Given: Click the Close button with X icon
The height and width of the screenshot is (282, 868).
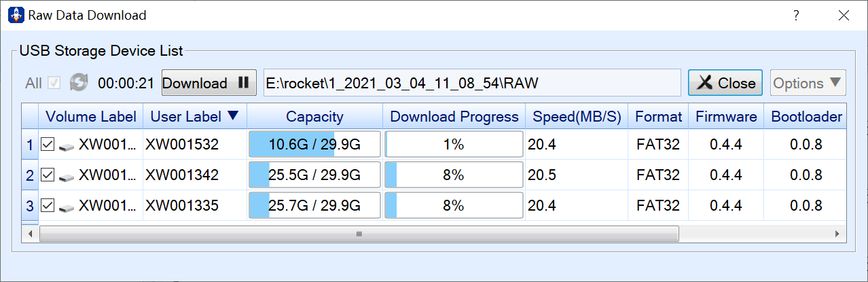Looking at the screenshot, I should [x=725, y=83].
